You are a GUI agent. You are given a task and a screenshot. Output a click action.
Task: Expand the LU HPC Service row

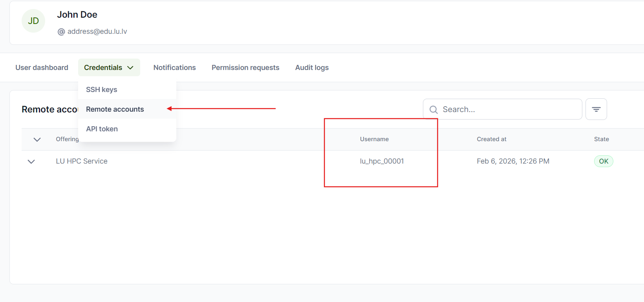pyautogui.click(x=31, y=162)
